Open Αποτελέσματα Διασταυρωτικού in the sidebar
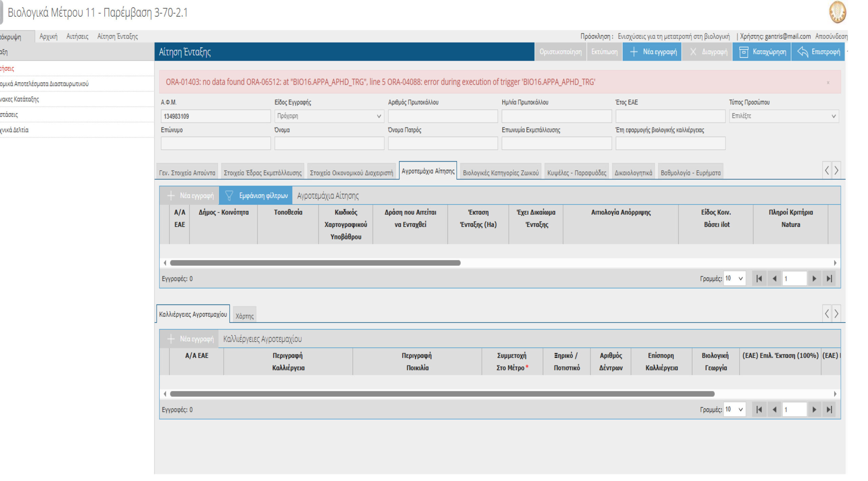The height and width of the screenshot is (481, 868). point(44,84)
